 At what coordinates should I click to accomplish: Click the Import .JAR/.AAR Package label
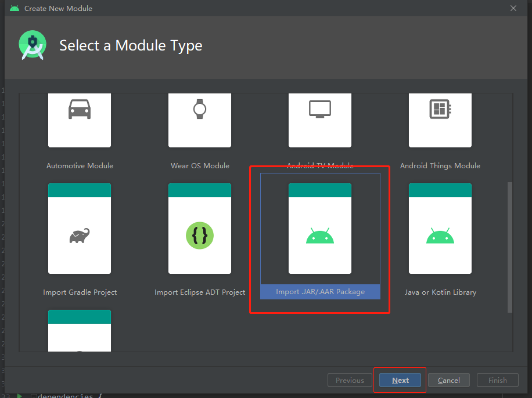click(x=320, y=292)
